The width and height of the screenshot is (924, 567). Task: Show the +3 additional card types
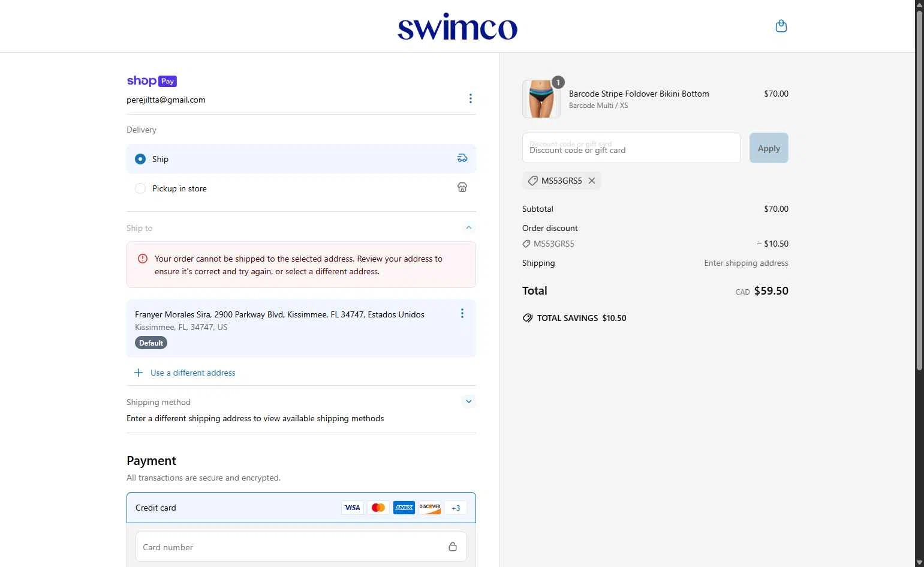click(x=456, y=508)
